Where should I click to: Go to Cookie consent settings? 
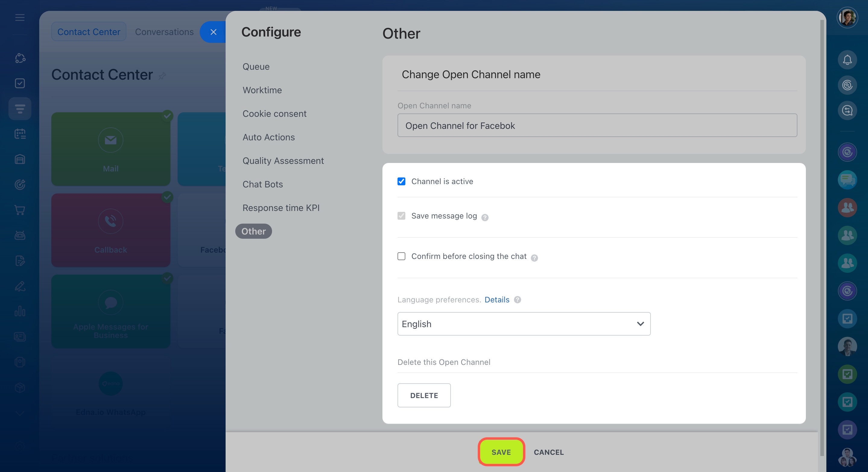pos(274,113)
